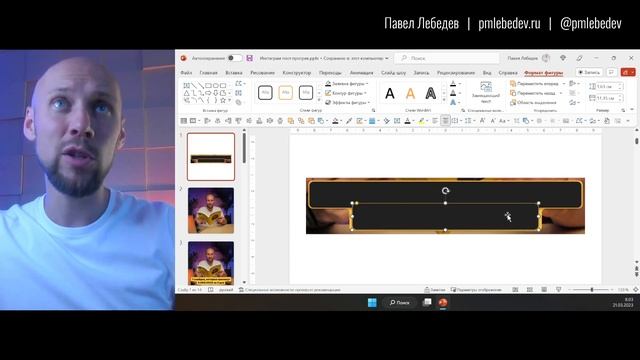The image size is (640, 360).
Task: Switch to the Главная ribbon tab
Action: tap(209, 73)
